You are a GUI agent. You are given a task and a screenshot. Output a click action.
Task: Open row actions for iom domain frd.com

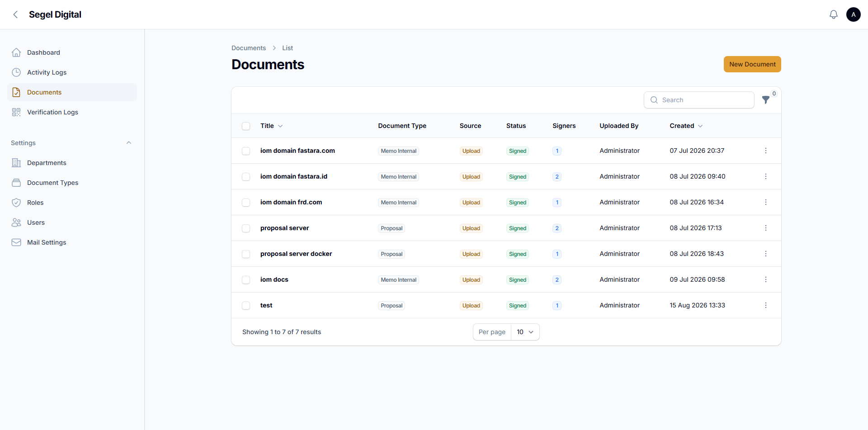coord(766,202)
